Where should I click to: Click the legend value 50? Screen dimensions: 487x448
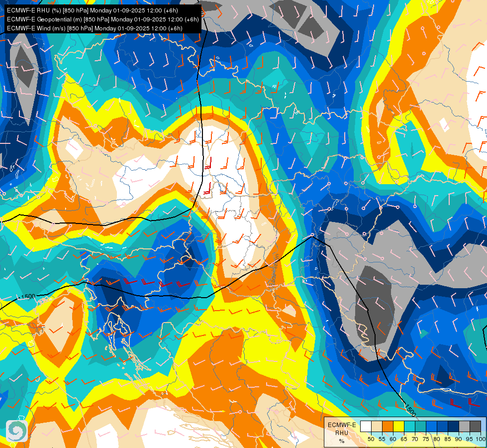[371, 439]
